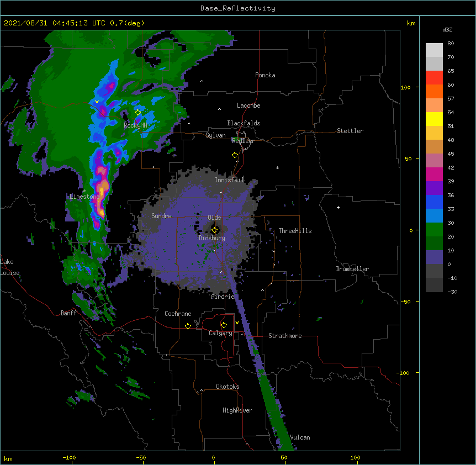
Task: Click the Sundre town label
Action: tap(161, 216)
